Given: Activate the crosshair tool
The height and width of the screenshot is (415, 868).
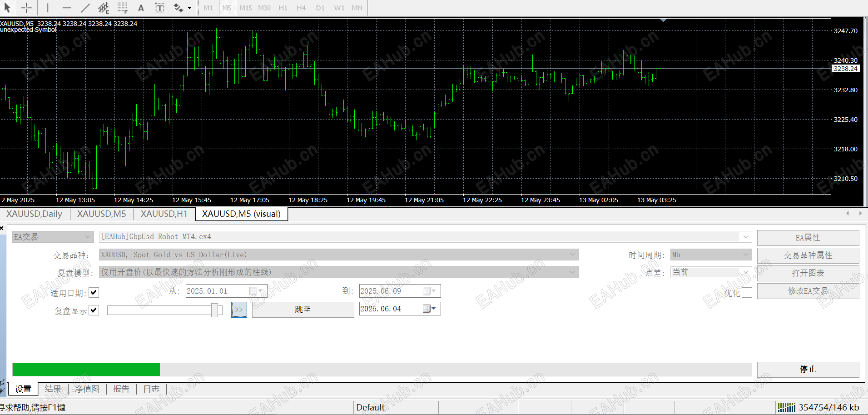Looking at the screenshot, I should (x=26, y=8).
